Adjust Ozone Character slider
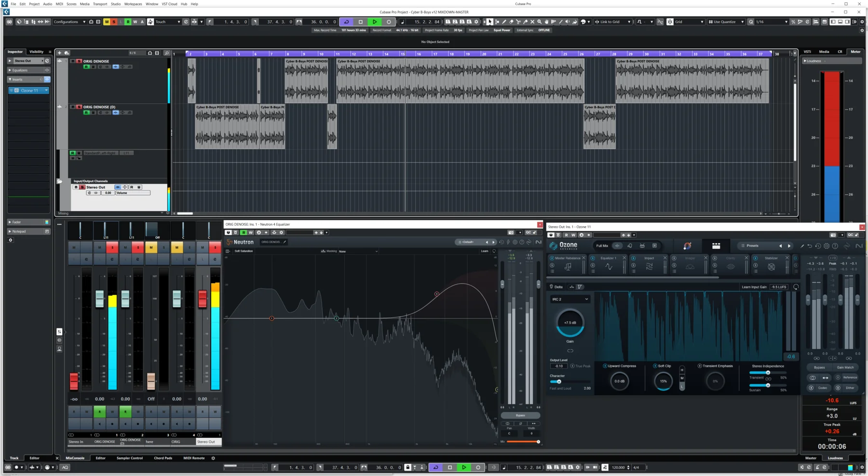868x476 pixels. (x=570, y=382)
